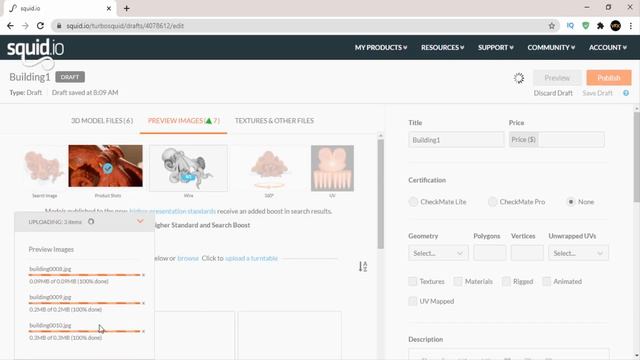Check the UV Mapped checkbox
This screenshot has height=360, width=640.
click(413, 301)
